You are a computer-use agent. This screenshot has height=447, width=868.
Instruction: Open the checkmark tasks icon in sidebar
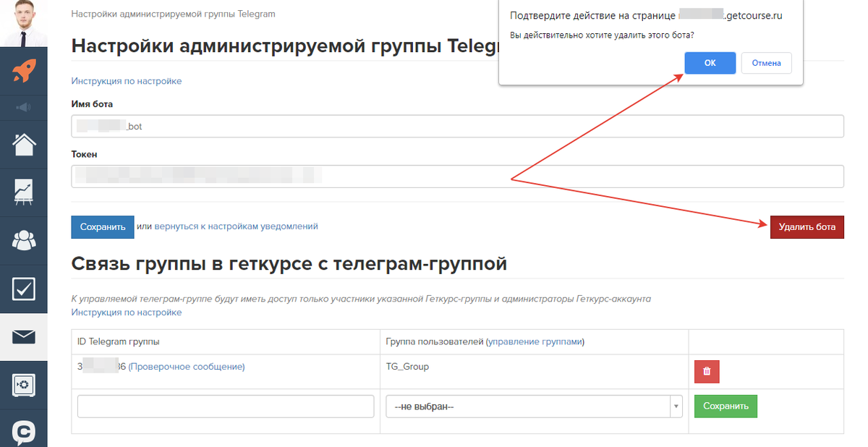click(24, 289)
